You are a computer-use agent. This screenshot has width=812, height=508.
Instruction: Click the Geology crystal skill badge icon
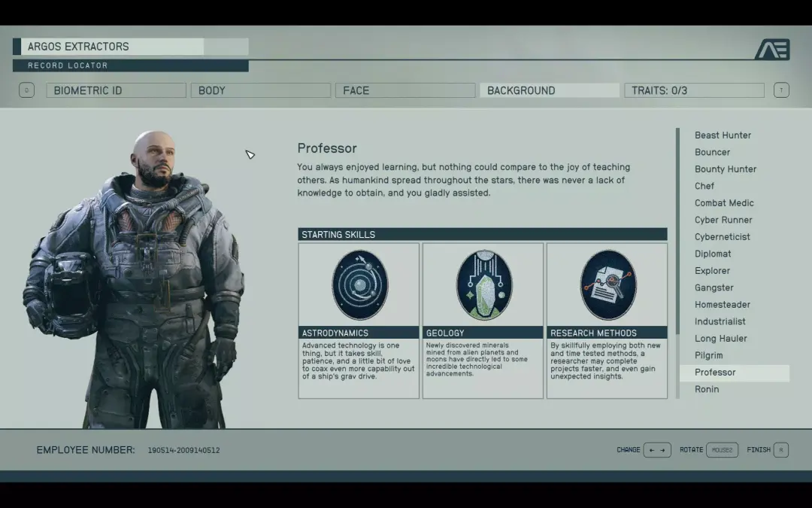click(x=484, y=284)
